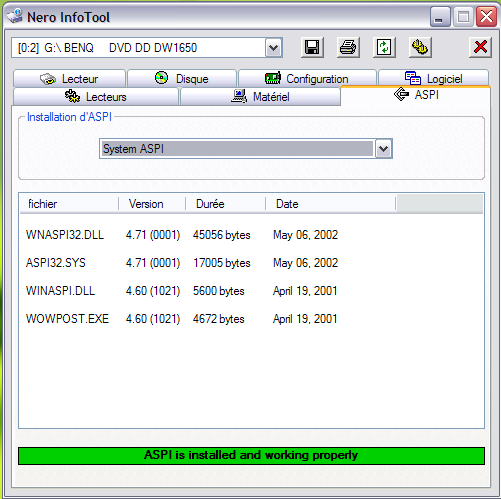Expand the System ASPI dropdown arrow

tap(383, 149)
